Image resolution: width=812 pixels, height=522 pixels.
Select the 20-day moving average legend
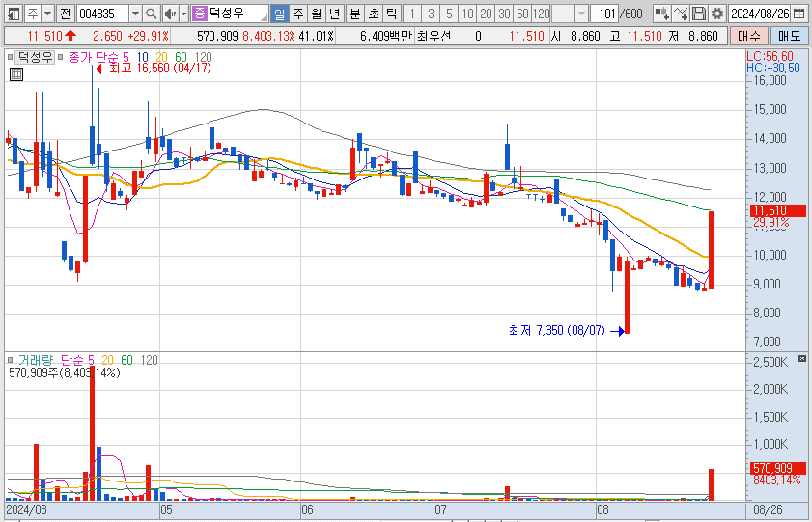pos(161,57)
